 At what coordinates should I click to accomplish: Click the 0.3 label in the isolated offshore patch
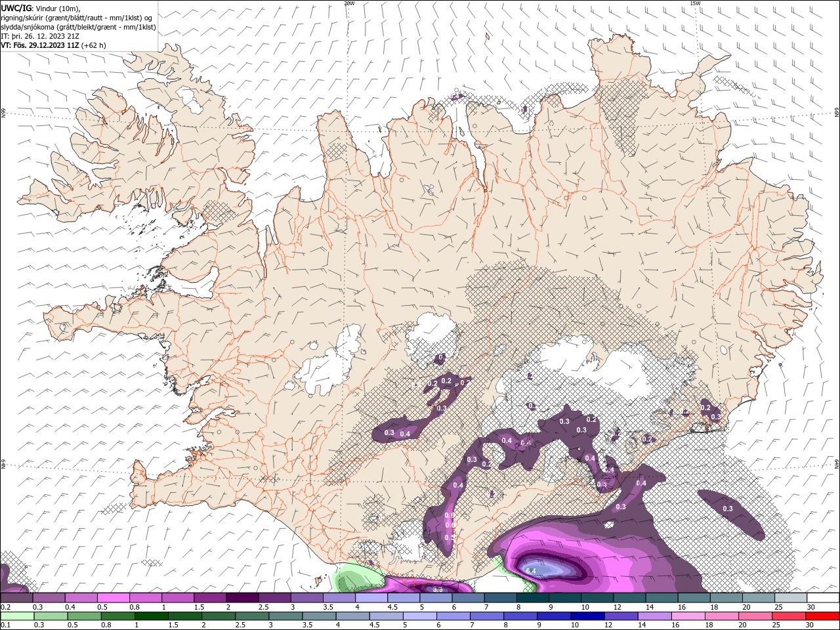[728, 509]
